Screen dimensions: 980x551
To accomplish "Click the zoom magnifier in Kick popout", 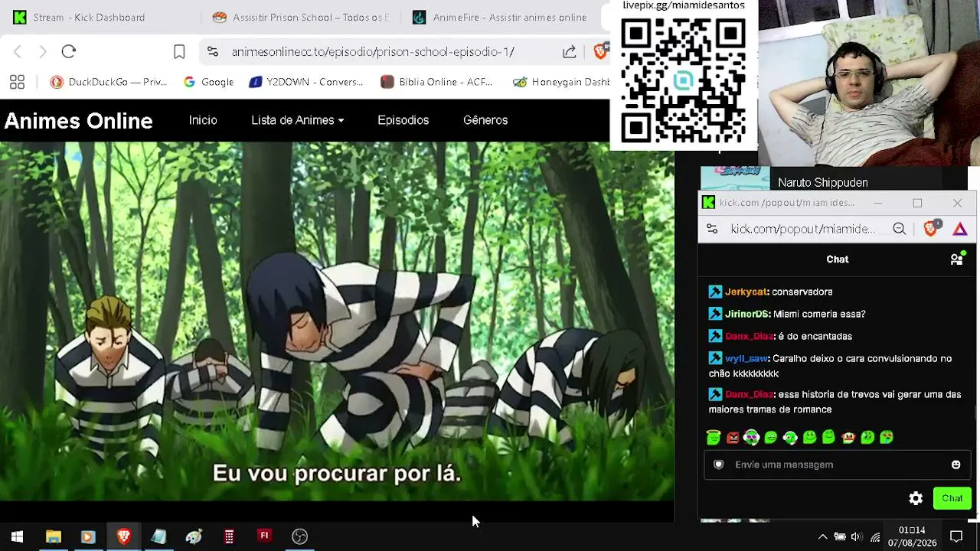I will point(899,229).
